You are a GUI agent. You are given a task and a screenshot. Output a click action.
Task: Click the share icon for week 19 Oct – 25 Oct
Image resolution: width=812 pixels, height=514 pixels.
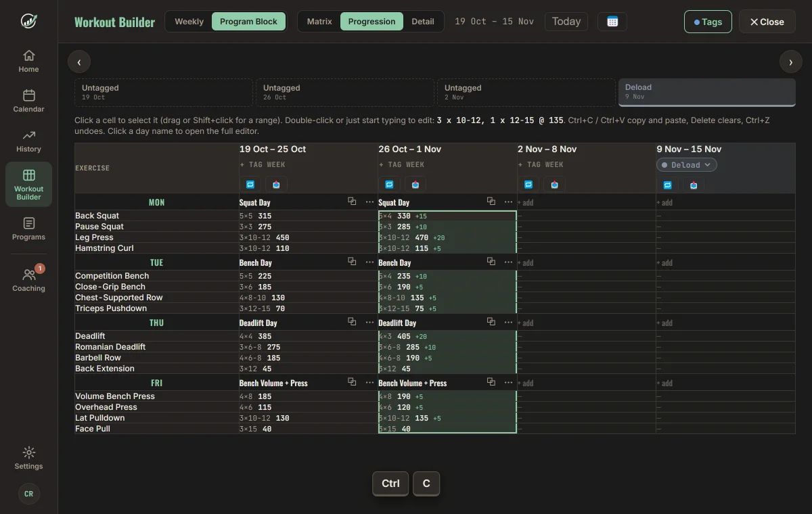click(x=276, y=184)
